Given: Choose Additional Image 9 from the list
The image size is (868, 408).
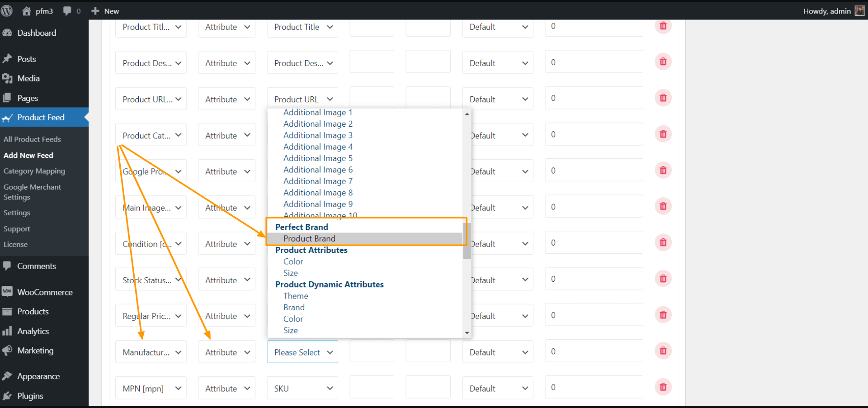Looking at the screenshot, I should [318, 204].
